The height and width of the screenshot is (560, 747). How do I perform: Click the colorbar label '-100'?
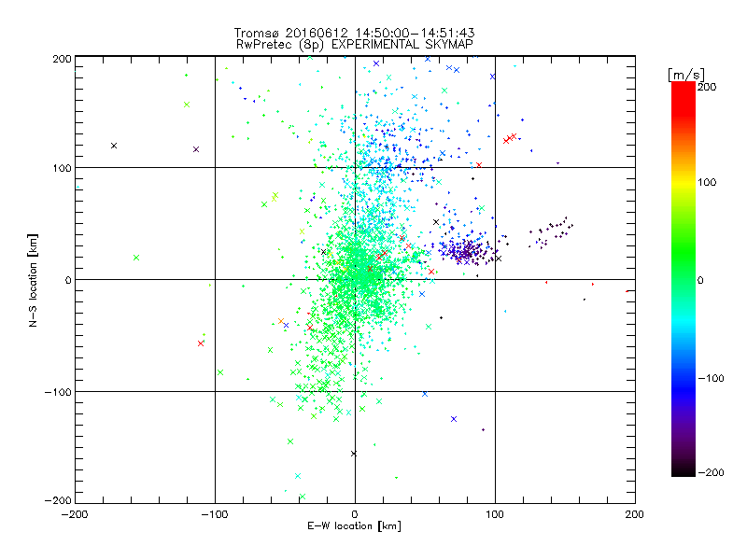[711, 378]
